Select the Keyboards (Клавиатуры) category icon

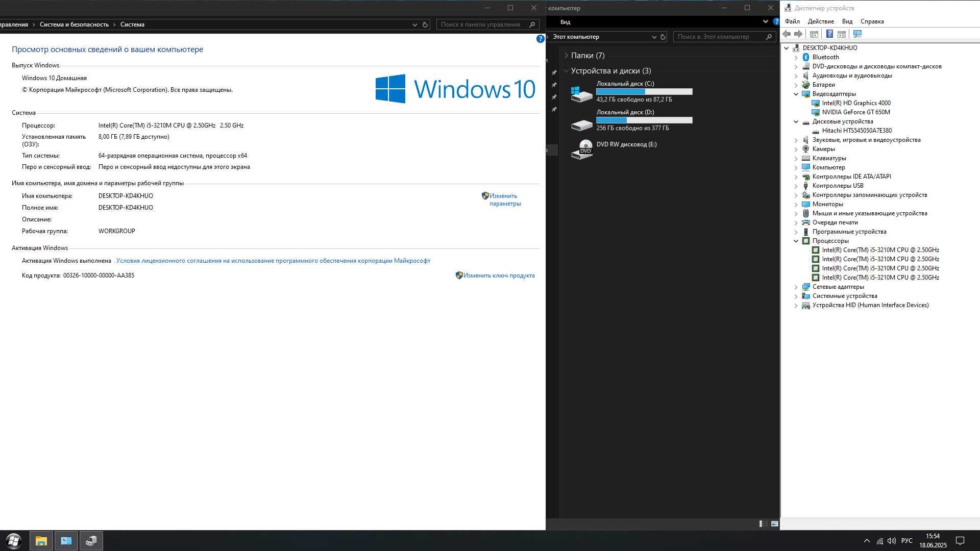click(x=806, y=158)
